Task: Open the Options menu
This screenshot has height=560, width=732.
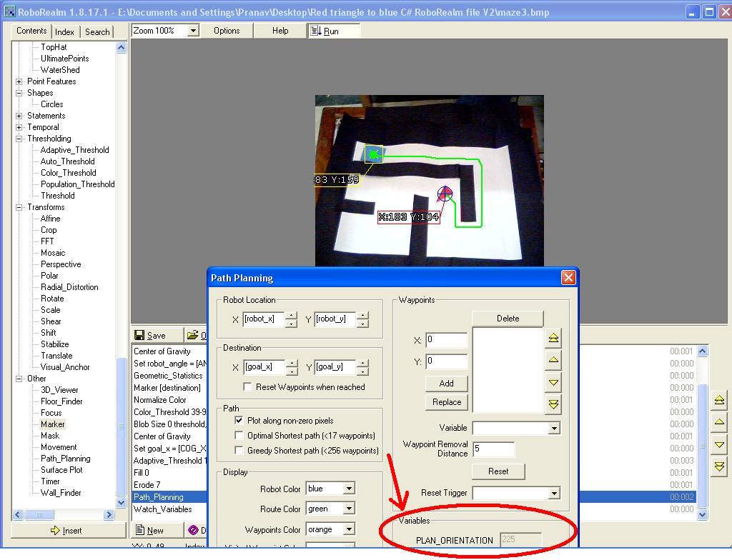Action: tap(227, 31)
